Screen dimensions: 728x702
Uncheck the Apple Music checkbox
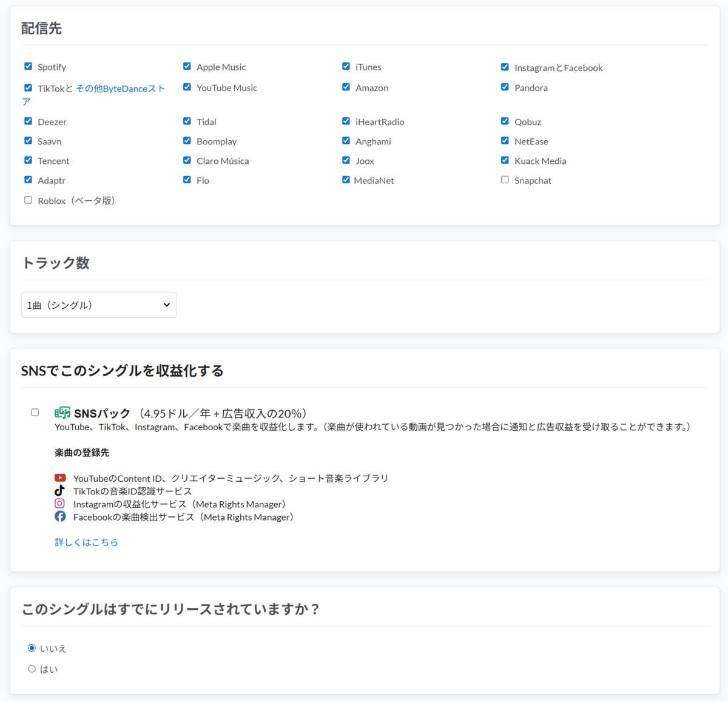click(187, 66)
